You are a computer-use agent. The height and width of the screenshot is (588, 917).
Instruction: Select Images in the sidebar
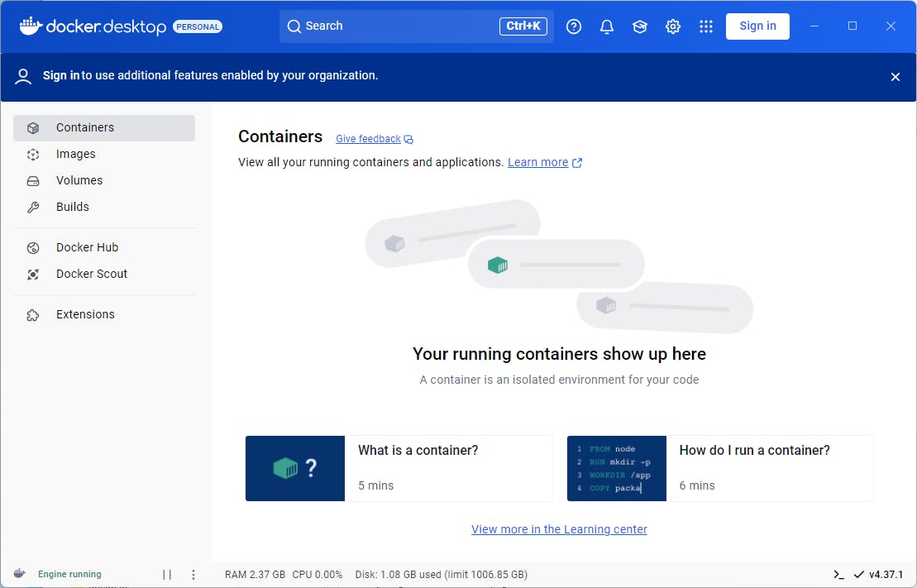104,154
